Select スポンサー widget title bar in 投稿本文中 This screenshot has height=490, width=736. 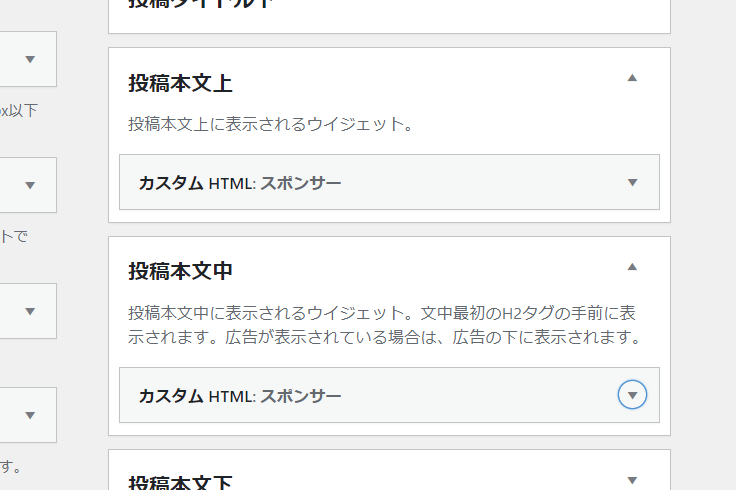240,396
